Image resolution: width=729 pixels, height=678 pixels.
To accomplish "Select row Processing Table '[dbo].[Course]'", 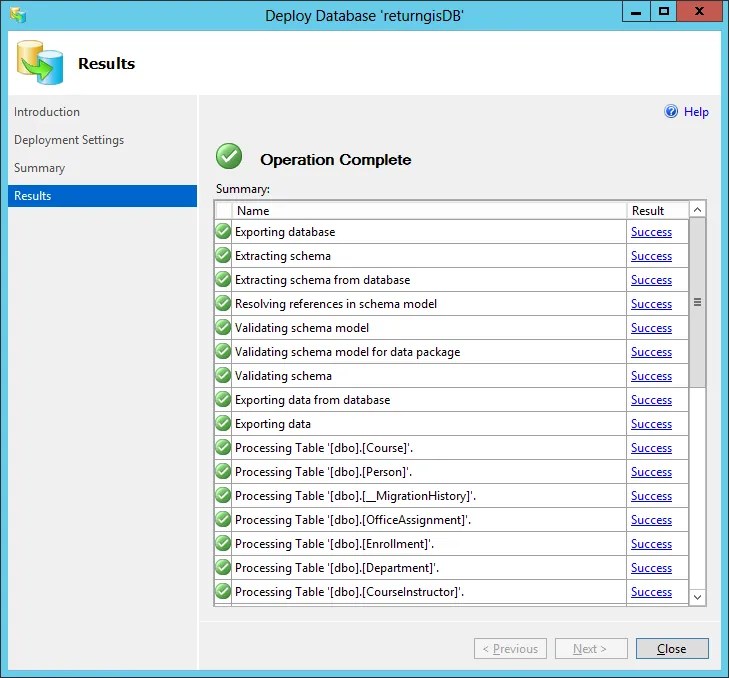I will (x=451, y=448).
